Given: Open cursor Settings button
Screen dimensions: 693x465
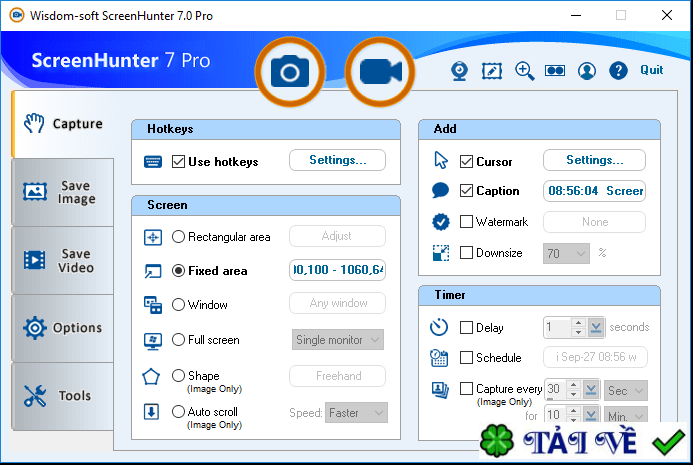Looking at the screenshot, I should coord(594,160).
